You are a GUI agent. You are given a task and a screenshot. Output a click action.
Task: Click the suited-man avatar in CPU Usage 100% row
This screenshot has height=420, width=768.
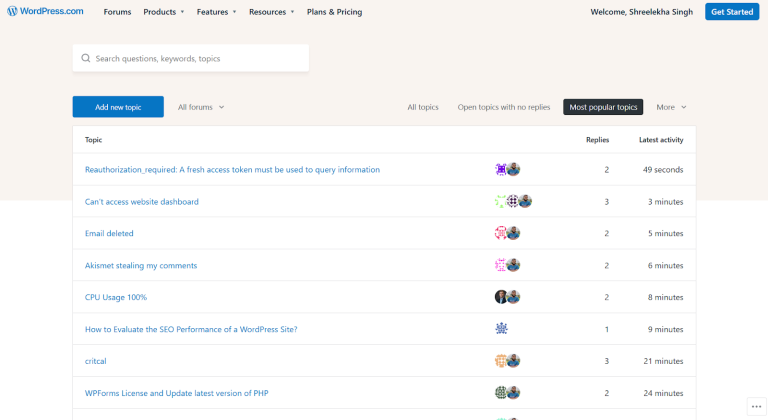pos(501,297)
